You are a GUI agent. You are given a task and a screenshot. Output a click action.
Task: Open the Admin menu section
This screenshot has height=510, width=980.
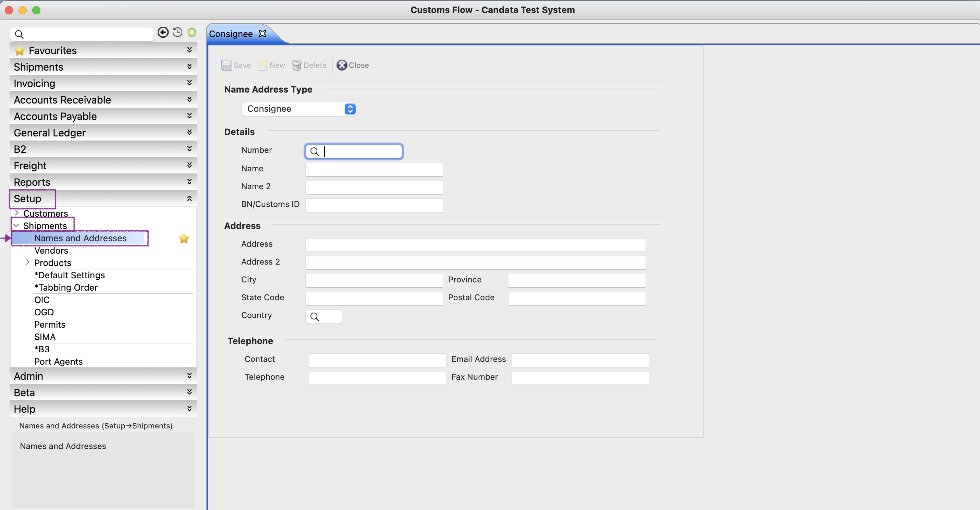(103, 376)
